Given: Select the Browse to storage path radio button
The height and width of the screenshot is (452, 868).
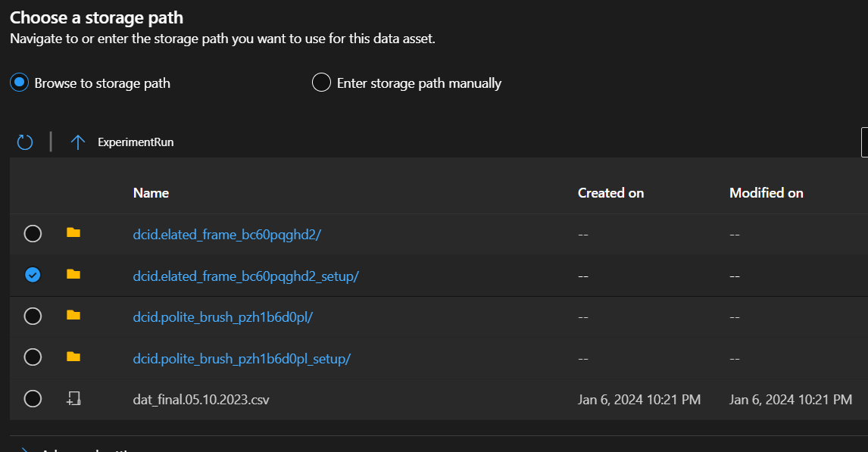Looking at the screenshot, I should tap(18, 83).
